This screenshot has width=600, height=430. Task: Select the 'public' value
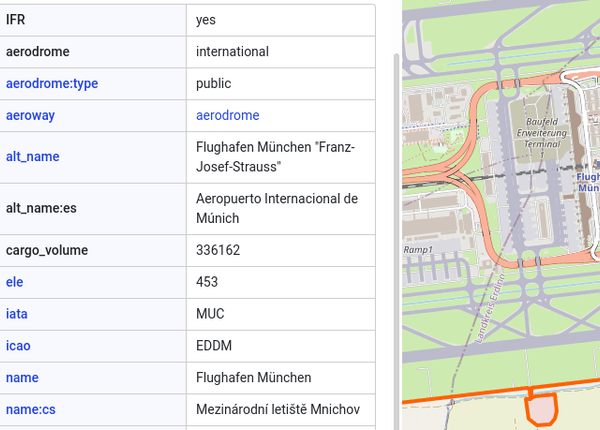(x=214, y=83)
